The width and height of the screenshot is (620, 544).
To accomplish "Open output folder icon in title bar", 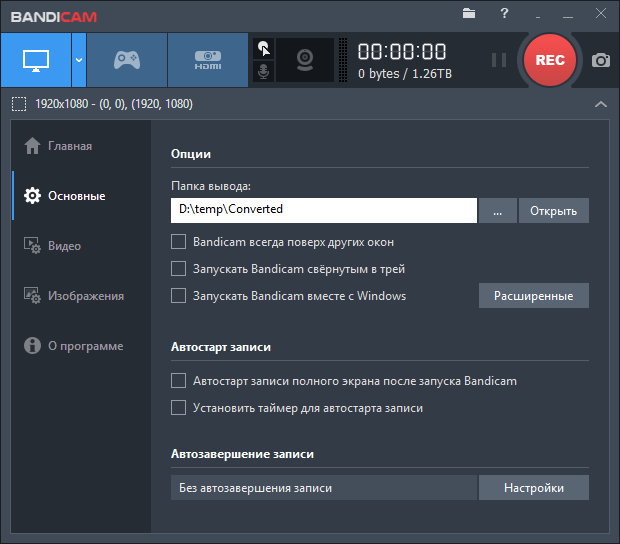I will click(x=469, y=13).
